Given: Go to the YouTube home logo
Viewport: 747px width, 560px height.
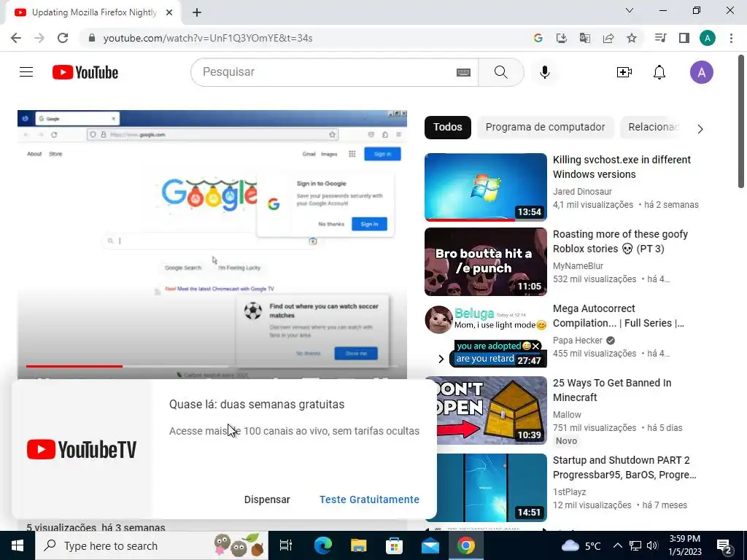Looking at the screenshot, I should click(85, 72).
